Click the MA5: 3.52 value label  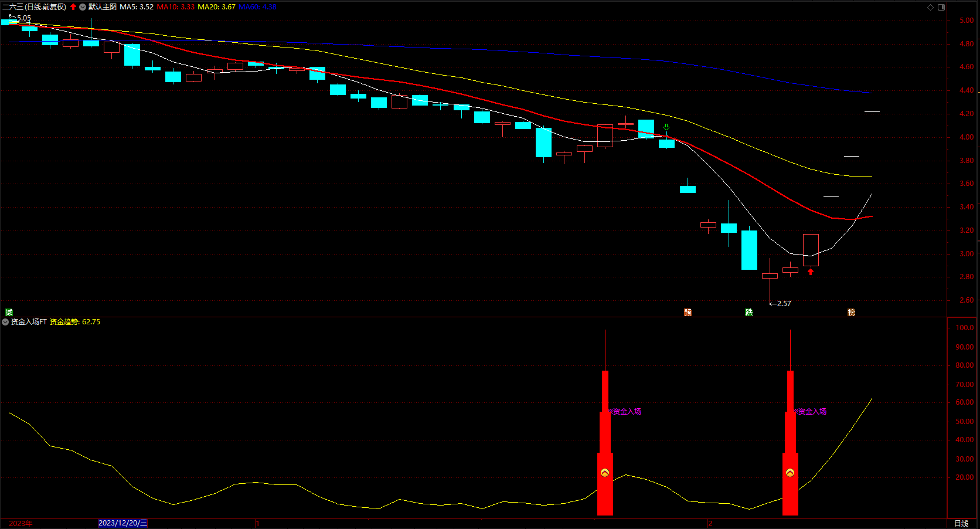pyautogui.click(x=137, y=7)
